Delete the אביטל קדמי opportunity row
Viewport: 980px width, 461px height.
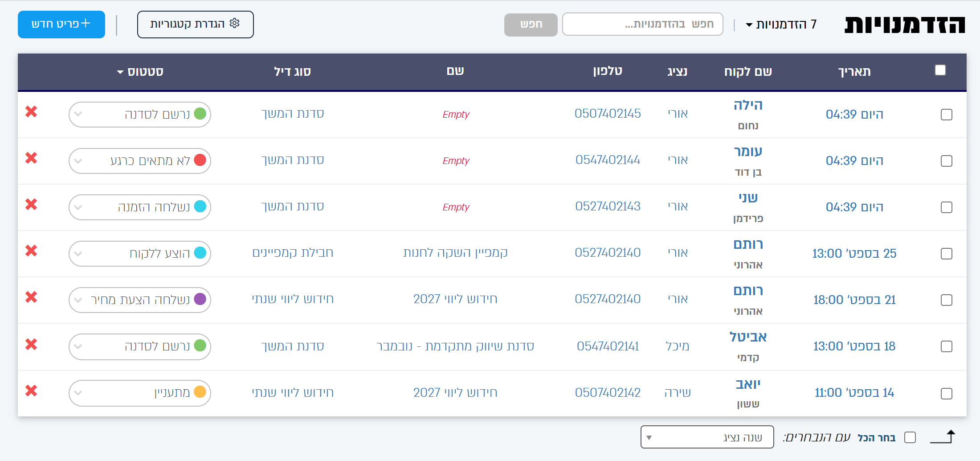tap(31, 344)
